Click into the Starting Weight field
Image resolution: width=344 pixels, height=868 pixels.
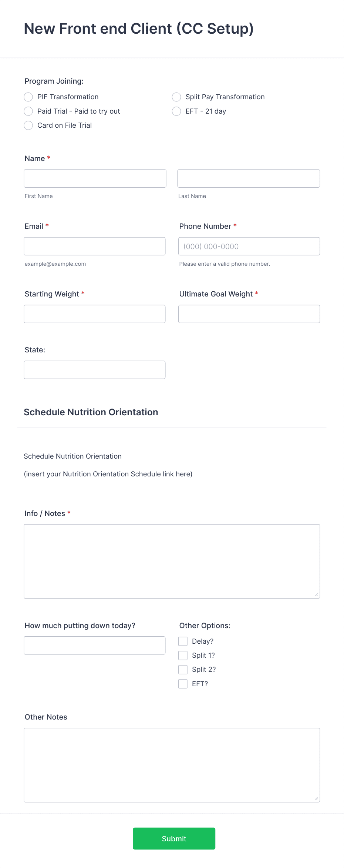95,314
